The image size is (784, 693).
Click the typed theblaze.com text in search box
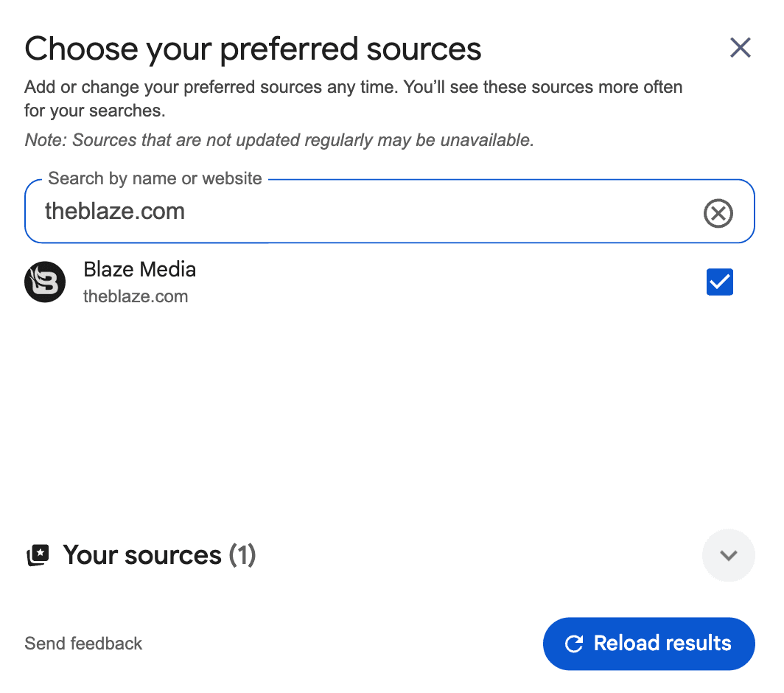[x=115, y=212]
